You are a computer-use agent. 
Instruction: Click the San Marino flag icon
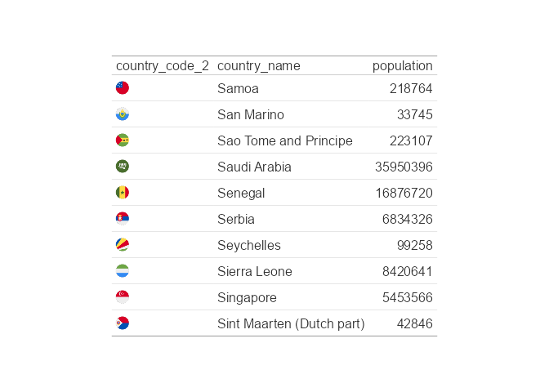(123, 114)
